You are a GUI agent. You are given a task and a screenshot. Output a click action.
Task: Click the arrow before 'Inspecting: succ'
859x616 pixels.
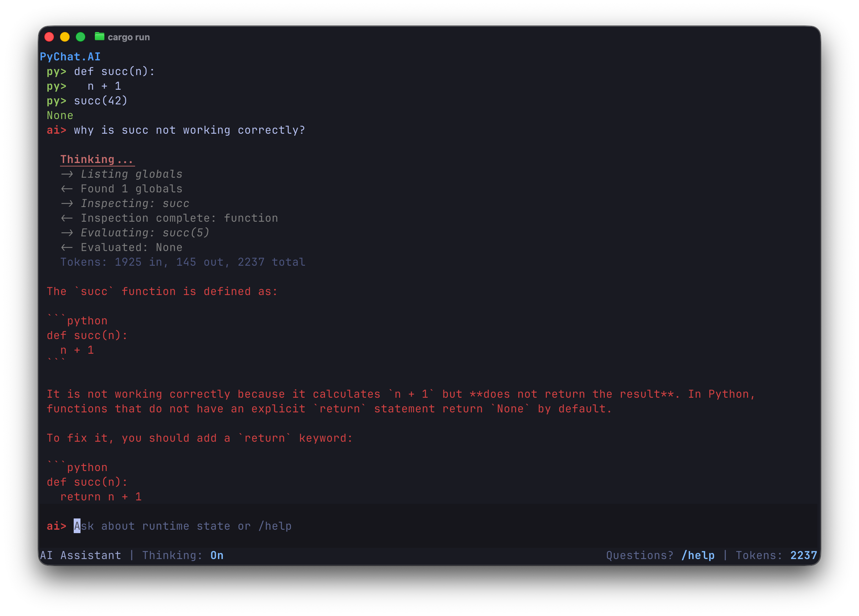pyautogui.click(x=67, y=204)
